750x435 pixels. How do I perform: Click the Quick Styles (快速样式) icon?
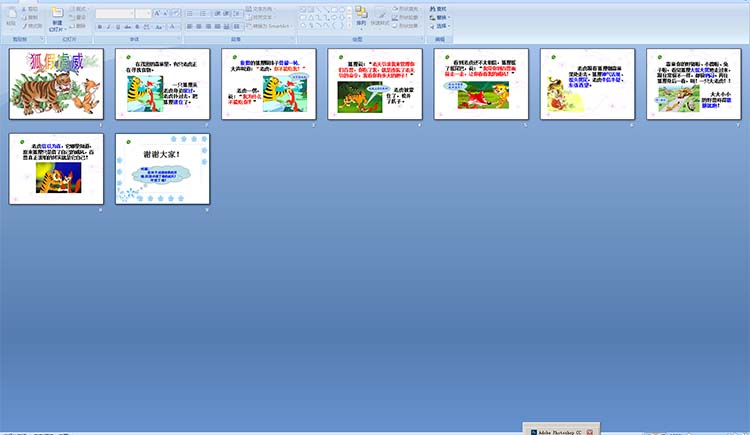(x=380, y=14)
